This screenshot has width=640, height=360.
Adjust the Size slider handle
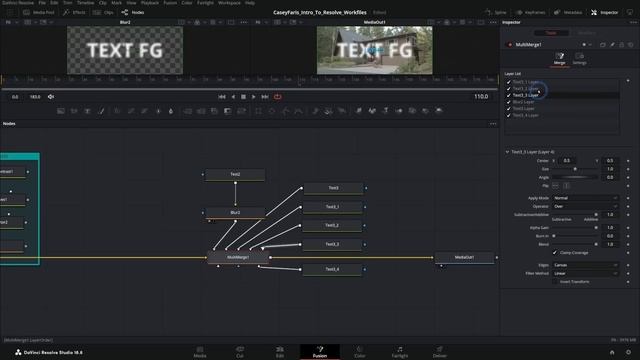[x=575, y=169]
